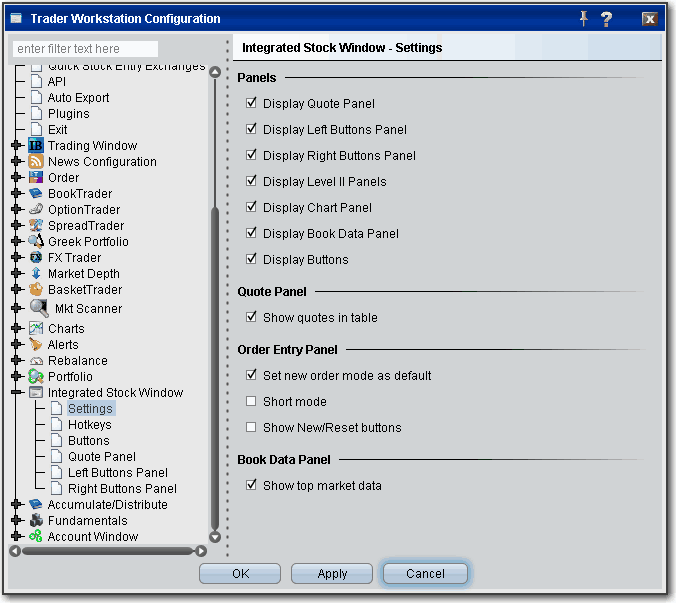The width and height of the screenshot is (676, 603).
Task: Open Left Buttons Panel tree item
Action: (118, 472)
